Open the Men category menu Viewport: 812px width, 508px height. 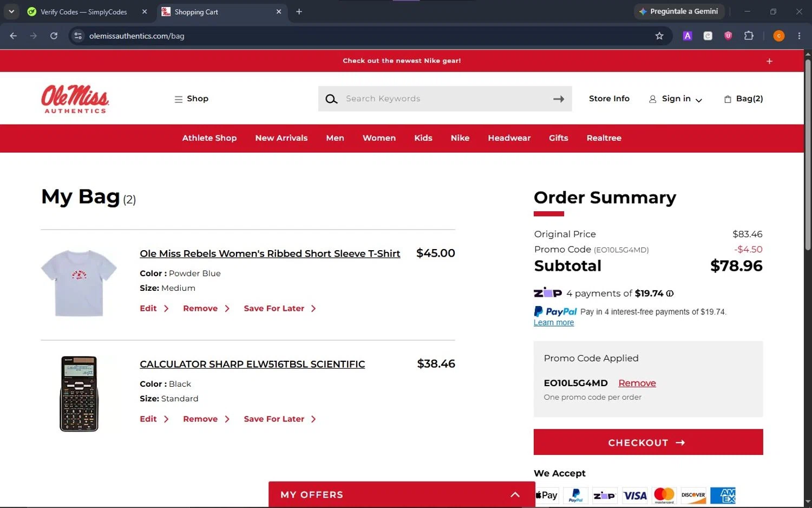point(335,138)
